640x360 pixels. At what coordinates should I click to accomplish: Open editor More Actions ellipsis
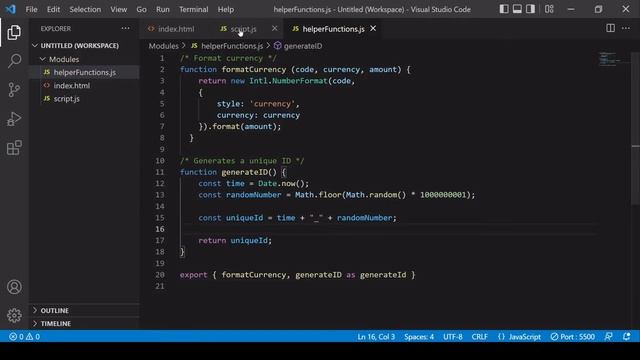626,28
